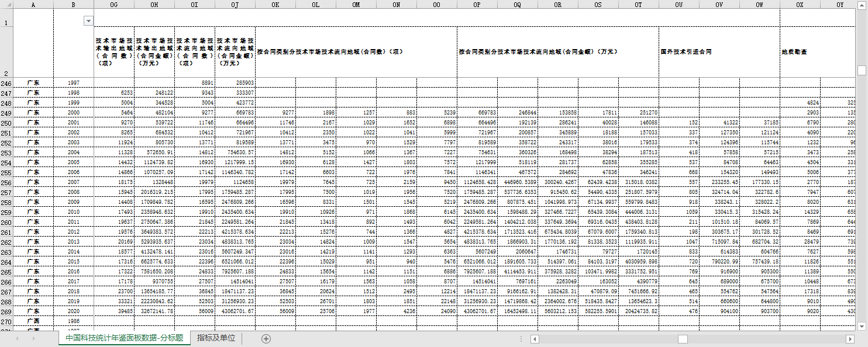This screenshot has height=347, width=868.
Task: Select column OG header
Action: pyautogui.click(x=113, y=4)
